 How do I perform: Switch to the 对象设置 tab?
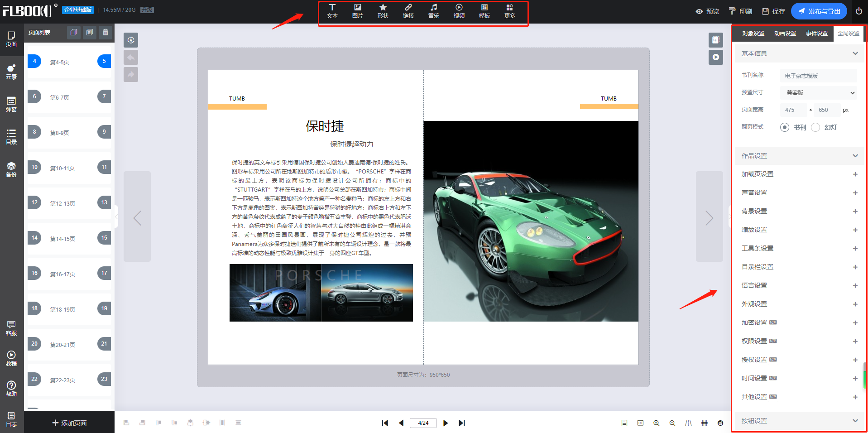click(753, 34)
